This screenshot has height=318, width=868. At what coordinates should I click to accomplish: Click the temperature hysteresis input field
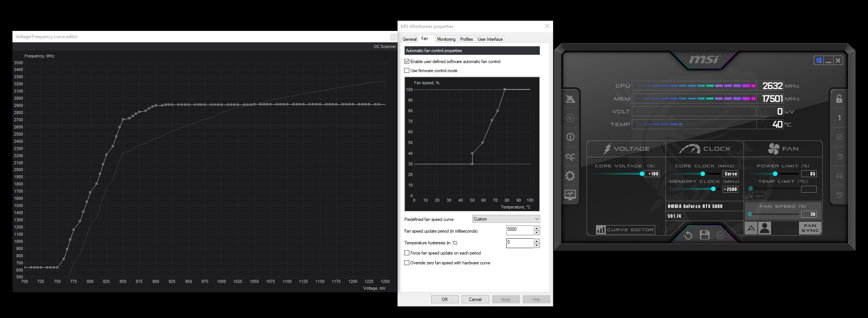click(x=520, y=243)
